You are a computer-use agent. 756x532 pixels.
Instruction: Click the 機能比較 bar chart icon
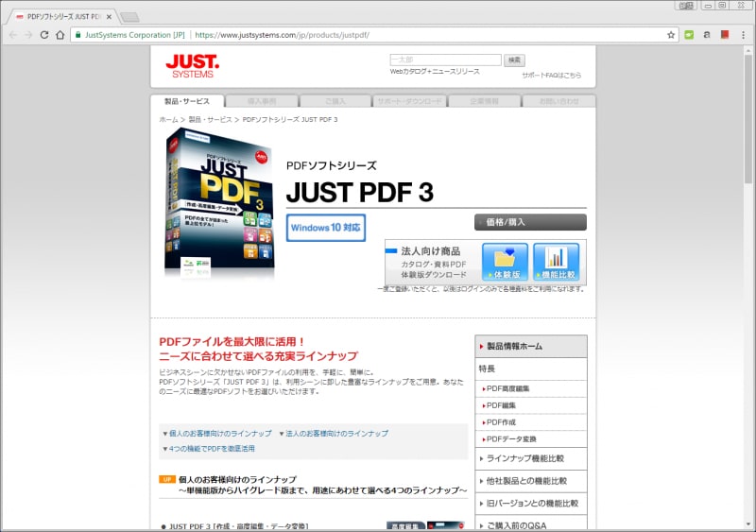point(556,262)
